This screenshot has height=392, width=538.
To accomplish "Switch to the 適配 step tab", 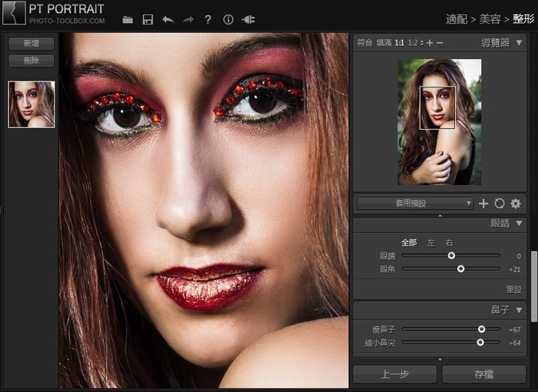I will coord(457,19).
